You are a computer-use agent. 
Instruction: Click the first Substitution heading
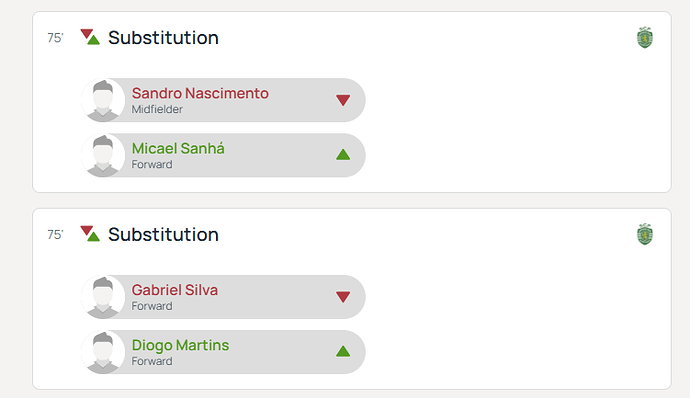point(163,37)
